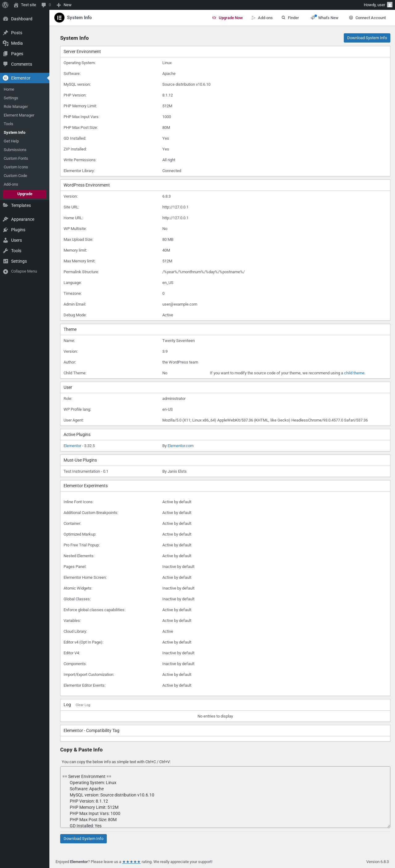
Task: Go to Elementor Tools submenu
Action: coord(8,124)
